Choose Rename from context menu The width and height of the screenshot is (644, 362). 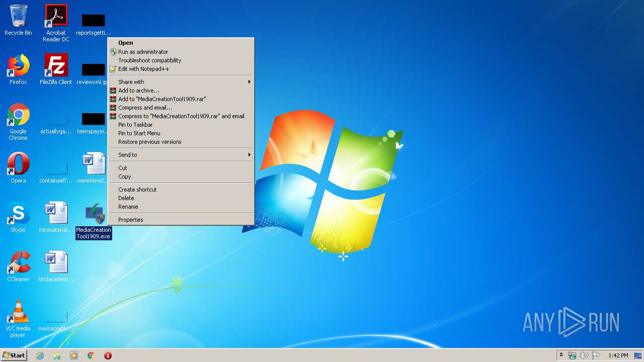(181, 207)
